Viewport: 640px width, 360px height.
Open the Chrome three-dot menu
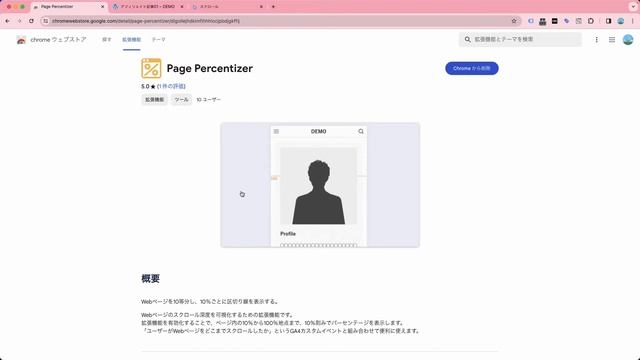click(x=633, y=21)
